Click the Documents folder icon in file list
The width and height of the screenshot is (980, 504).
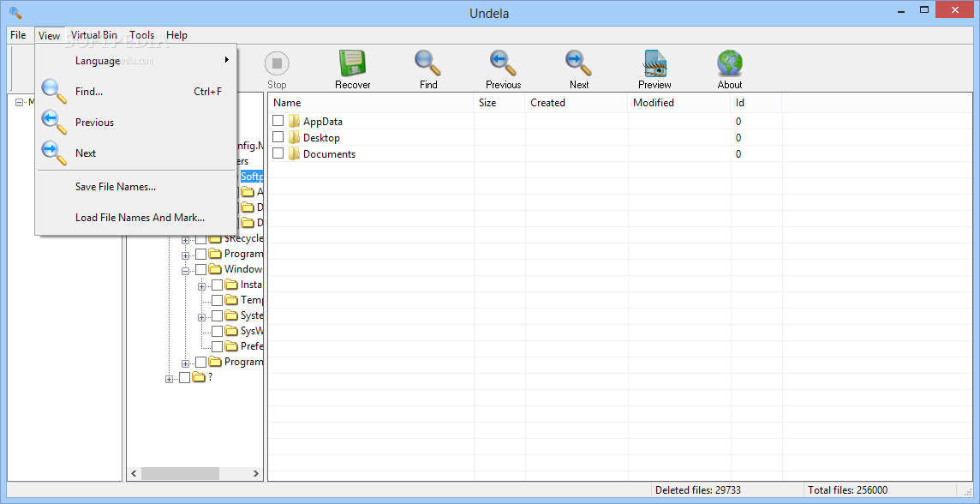[x=295, y=153]
